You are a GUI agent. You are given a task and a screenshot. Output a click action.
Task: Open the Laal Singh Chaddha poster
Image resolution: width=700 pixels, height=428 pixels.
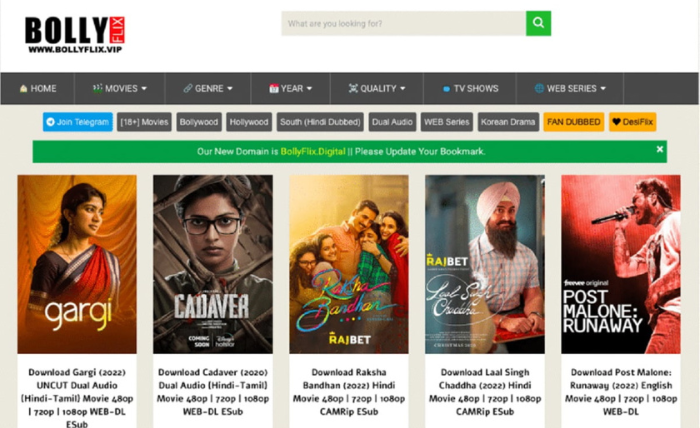[x=485, y=264]
